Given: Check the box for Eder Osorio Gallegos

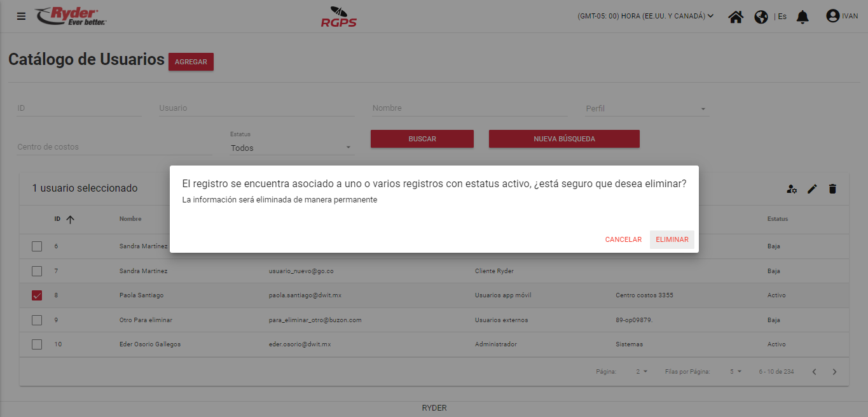Looking at the screenshot, I should (37, 344).
